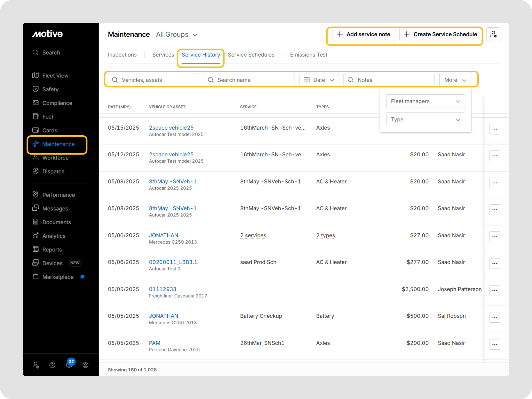Expand the All Groups selector
The height and width of the screenshot is (399, 532).
click(177, 35)
